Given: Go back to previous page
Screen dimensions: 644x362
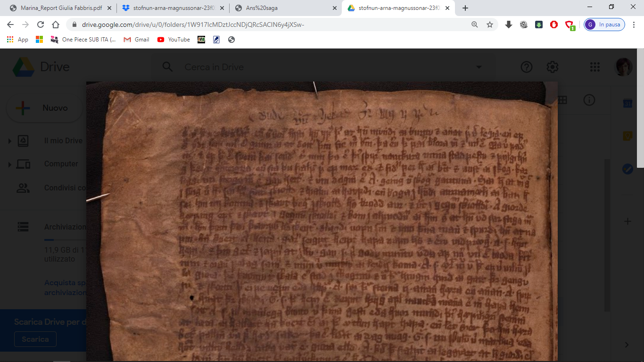Looking at the screenshot, I should click(x=10, y=25).
